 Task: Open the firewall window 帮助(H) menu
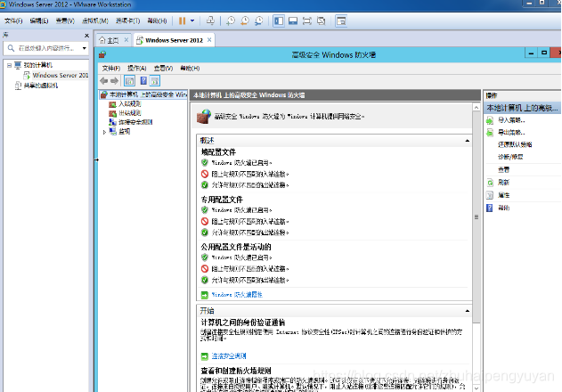(x=190, y=68)
